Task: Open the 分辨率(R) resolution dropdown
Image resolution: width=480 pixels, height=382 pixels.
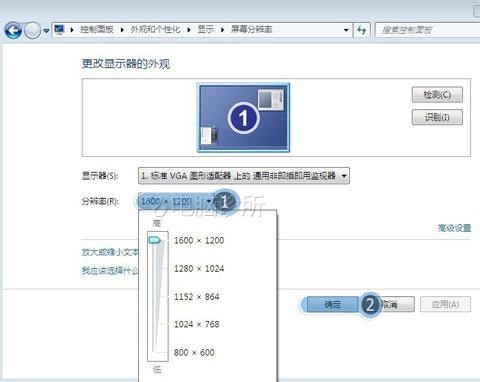Action: coord(177,201)
